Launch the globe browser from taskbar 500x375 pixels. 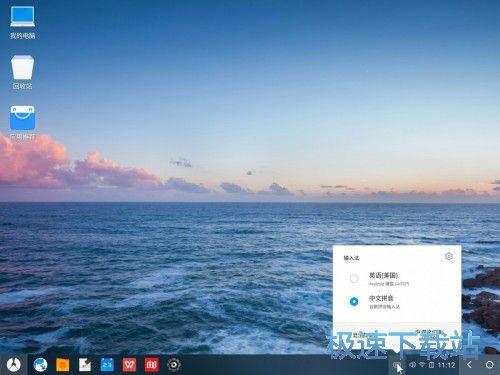point(40,365)
